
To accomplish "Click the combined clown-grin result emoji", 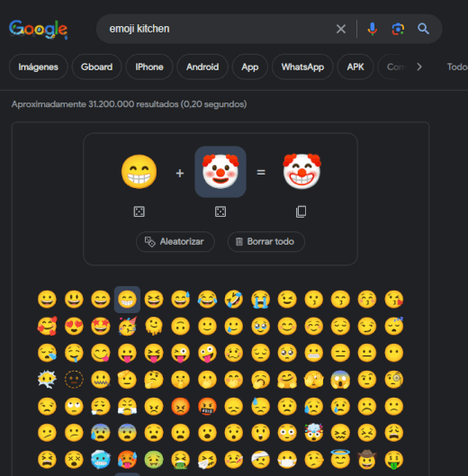I will (x=301, y=171).
